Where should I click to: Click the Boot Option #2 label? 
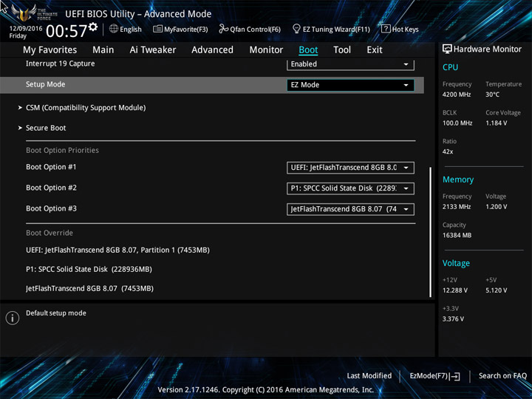click(x=51, y=188)
